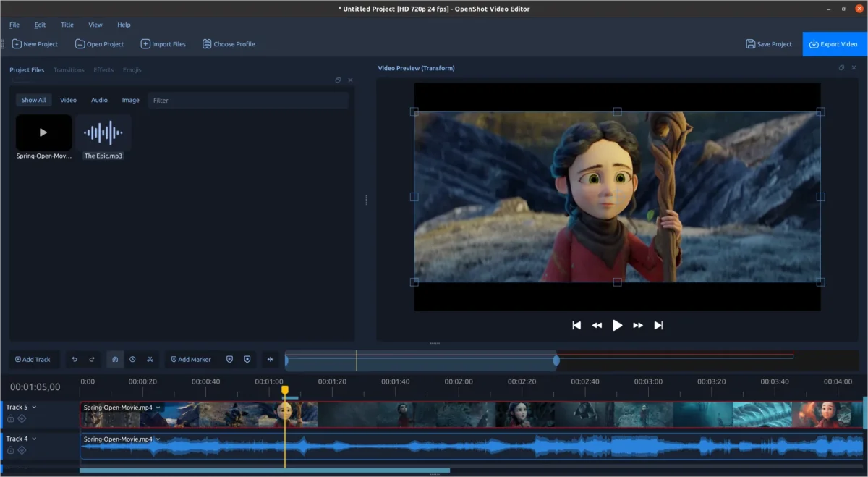This screenshot has height=477, width=868.
Task: Jump to the end of the video
Action: point(658,326)
